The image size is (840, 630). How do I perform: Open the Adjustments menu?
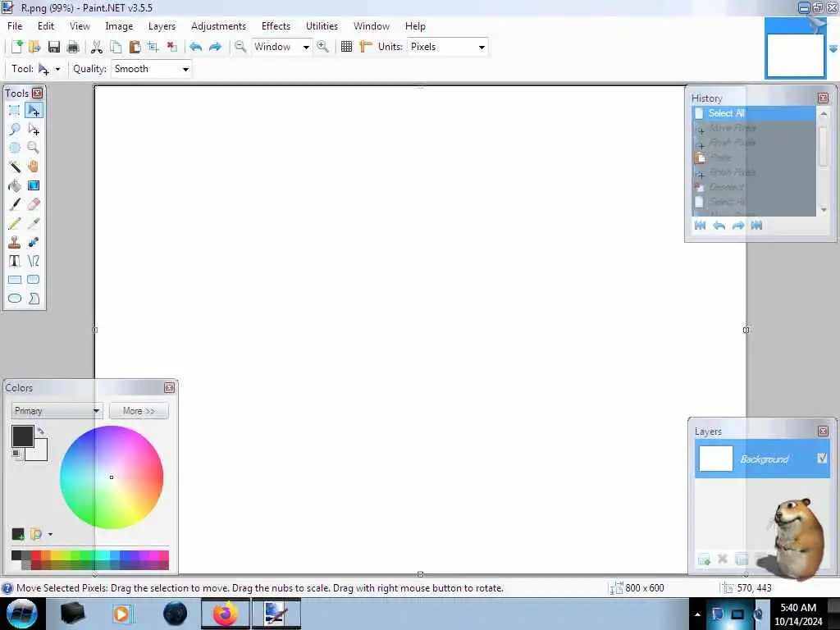click(218, 25)
